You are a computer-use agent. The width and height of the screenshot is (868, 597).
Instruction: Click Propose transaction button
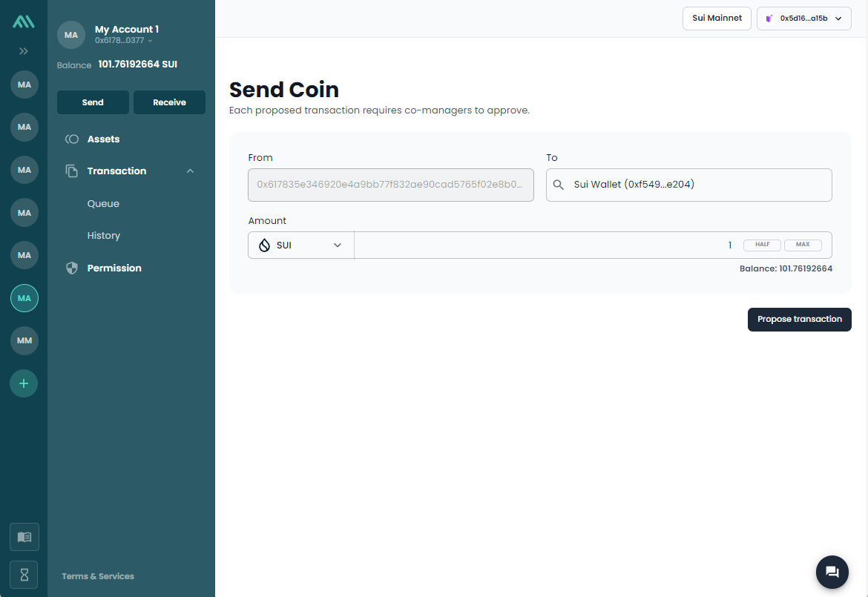[x=799, y=320]
